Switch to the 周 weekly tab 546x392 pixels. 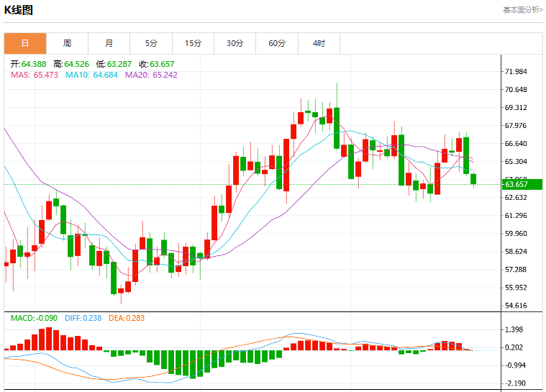coord(67,44)
